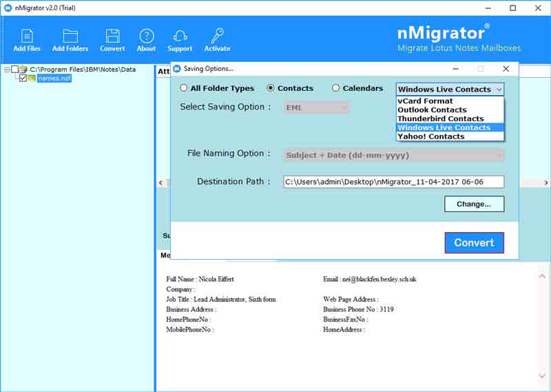The image size is (551, 392).
Task: Close the Saving Options dialog
Action: (506, 69)
